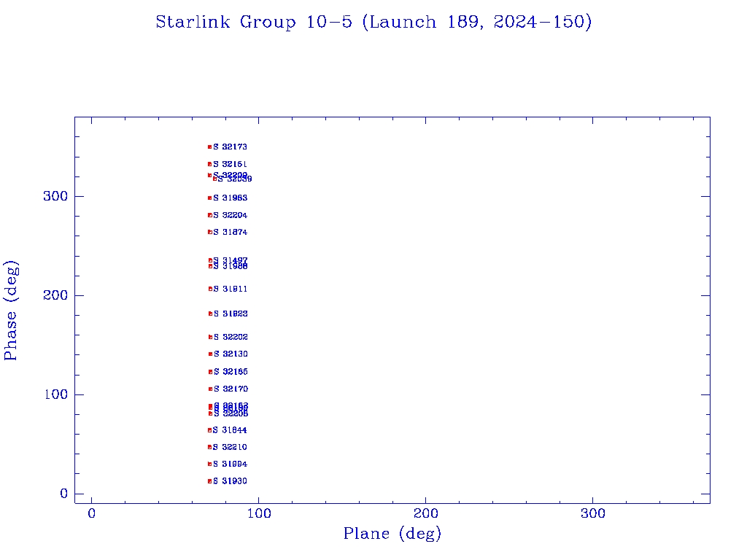Select the S 32166 satellite label

coord(231,372)
